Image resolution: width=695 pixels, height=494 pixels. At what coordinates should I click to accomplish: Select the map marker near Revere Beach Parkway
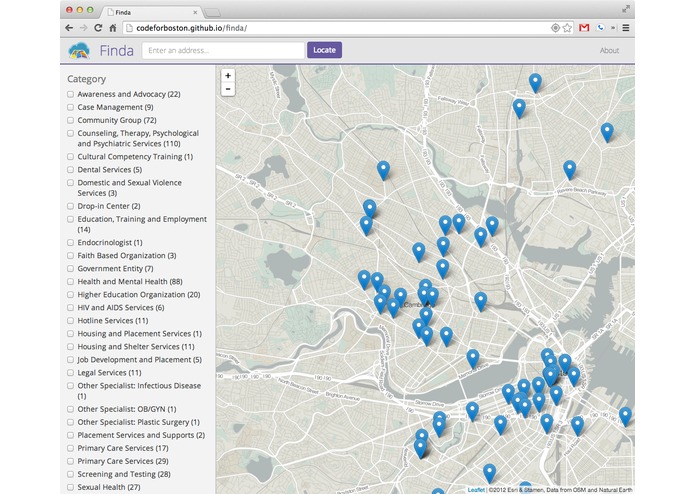click(570, 170)
